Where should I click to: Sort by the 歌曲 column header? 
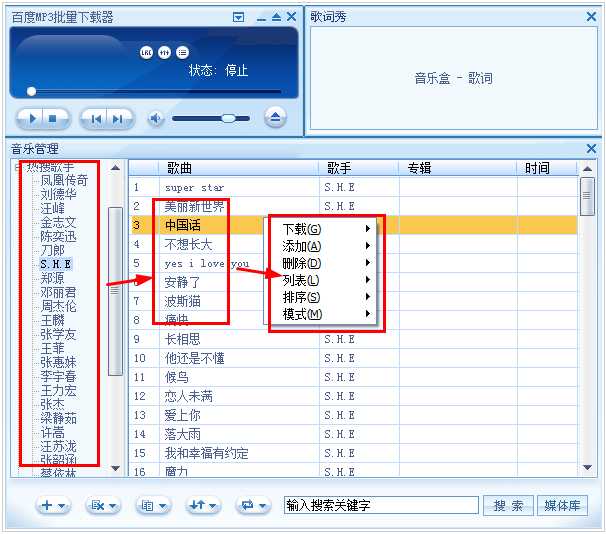[238, 168]
